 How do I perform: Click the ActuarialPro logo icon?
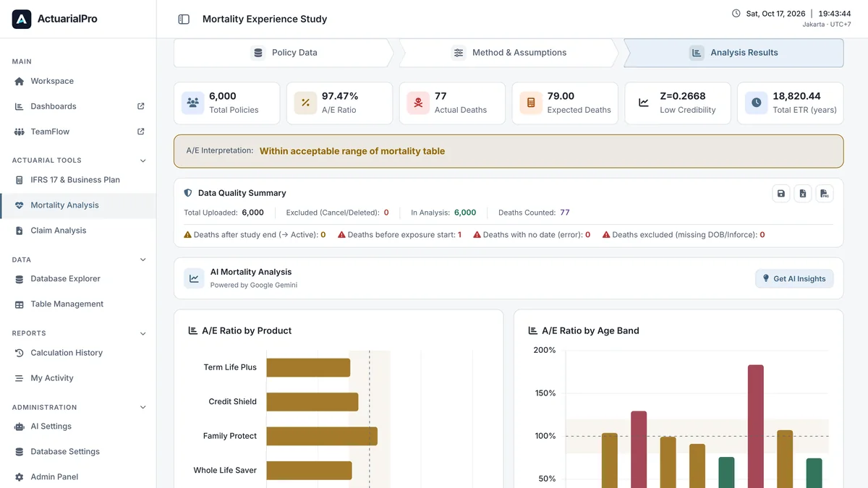coord(22,19)
